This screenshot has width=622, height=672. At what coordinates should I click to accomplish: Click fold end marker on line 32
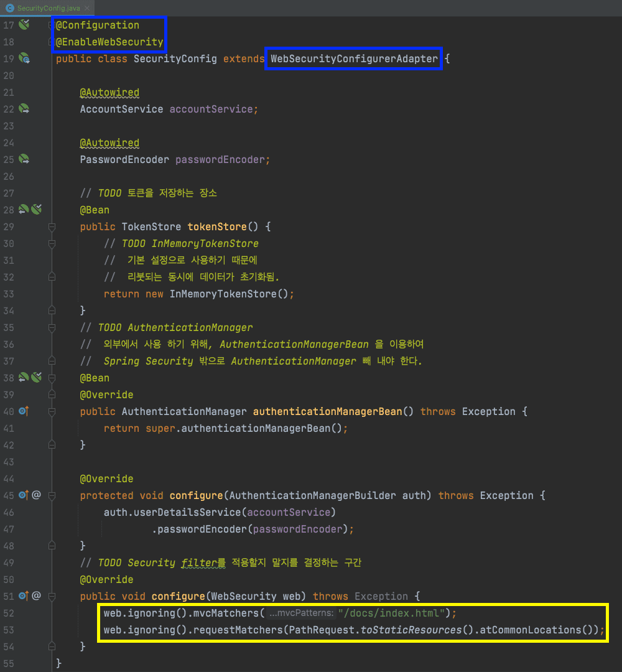[x=52, y=277]
